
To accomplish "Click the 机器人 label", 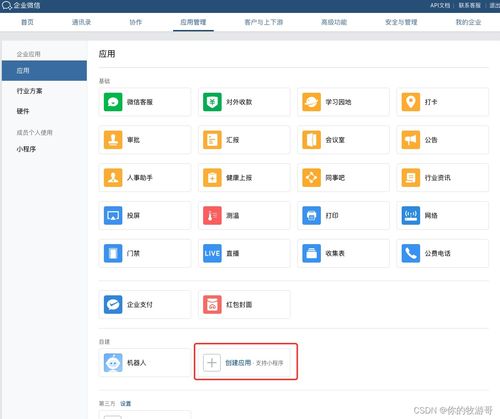I will pyautogui.click(x=137, y=363).
